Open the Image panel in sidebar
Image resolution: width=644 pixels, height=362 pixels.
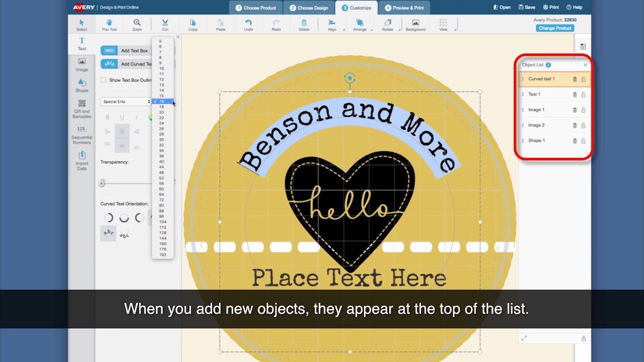82,65
